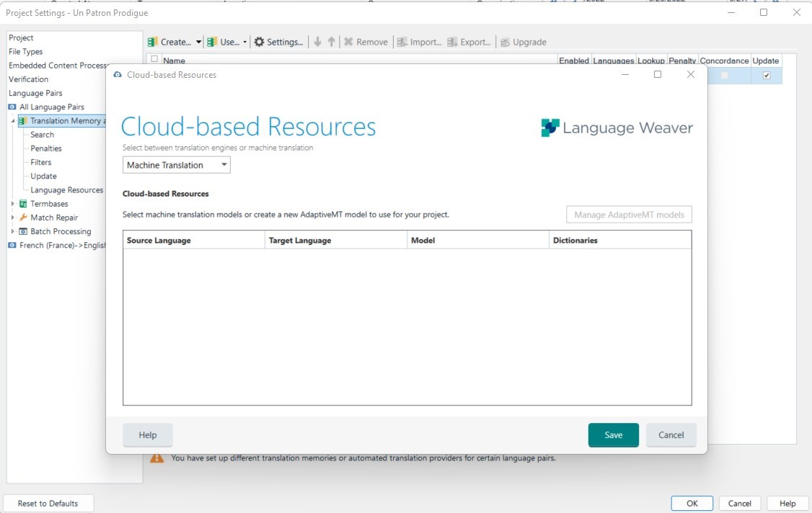Select File Types in the settings tree

pyautogui.click(x=25, y=52)
